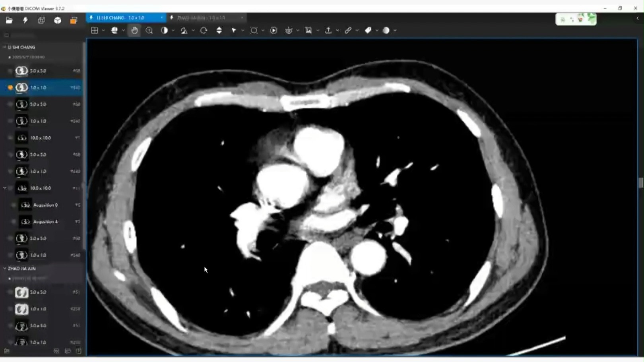Click the sphere color map tool
Screen dimensions: 644x362
coord(386,30)
